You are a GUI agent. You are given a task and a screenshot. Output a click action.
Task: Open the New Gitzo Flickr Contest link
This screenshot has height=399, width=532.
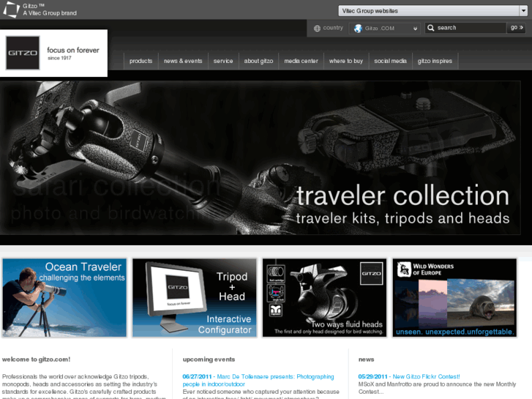coord(409,376)
